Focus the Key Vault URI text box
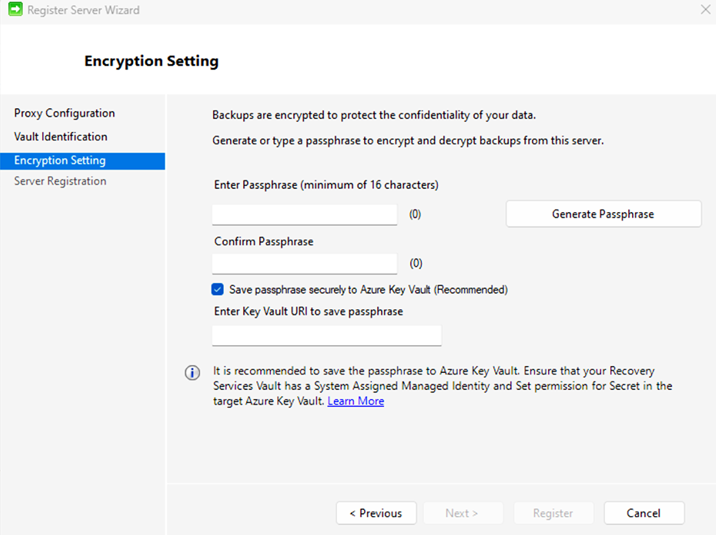This screenshot has width=716, height=535. pyautogui.click(x=326, y=335)
